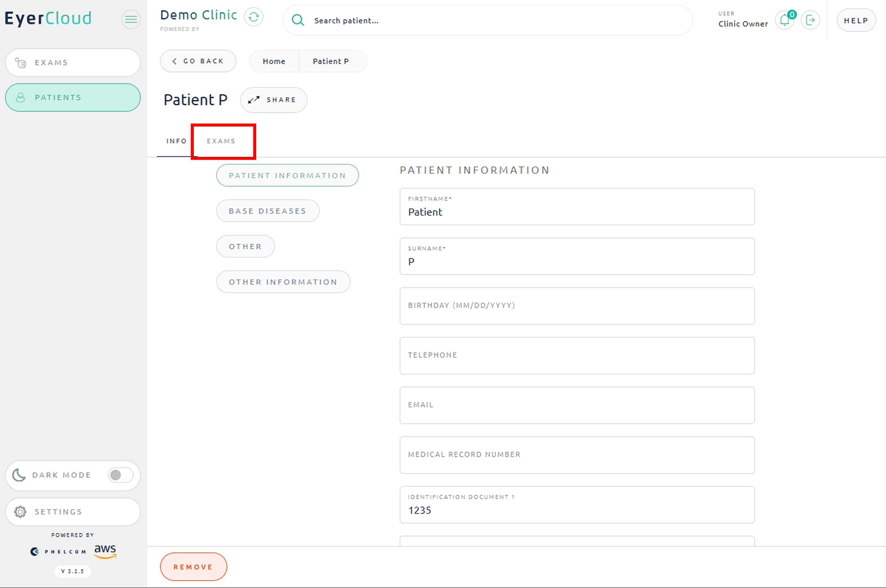This screenshot has height=588, width=886.
Task: Click the Birthday input field
Action: 577,306
